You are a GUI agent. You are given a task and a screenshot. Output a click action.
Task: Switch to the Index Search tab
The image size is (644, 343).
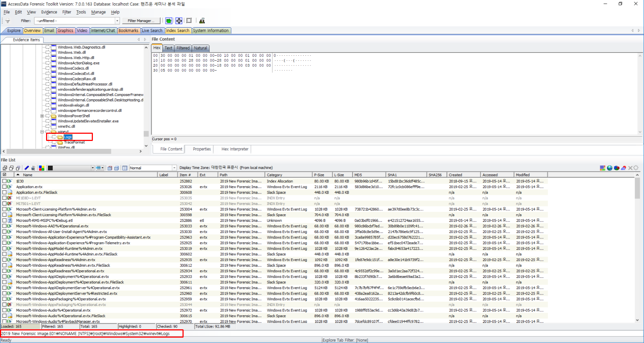tap(177, 31)
